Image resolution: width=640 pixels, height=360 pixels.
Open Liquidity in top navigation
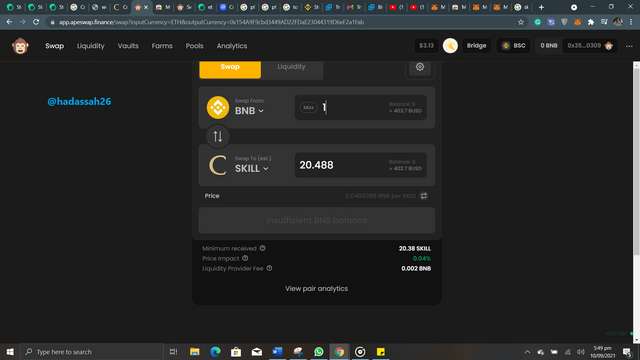tap(91, 46)
